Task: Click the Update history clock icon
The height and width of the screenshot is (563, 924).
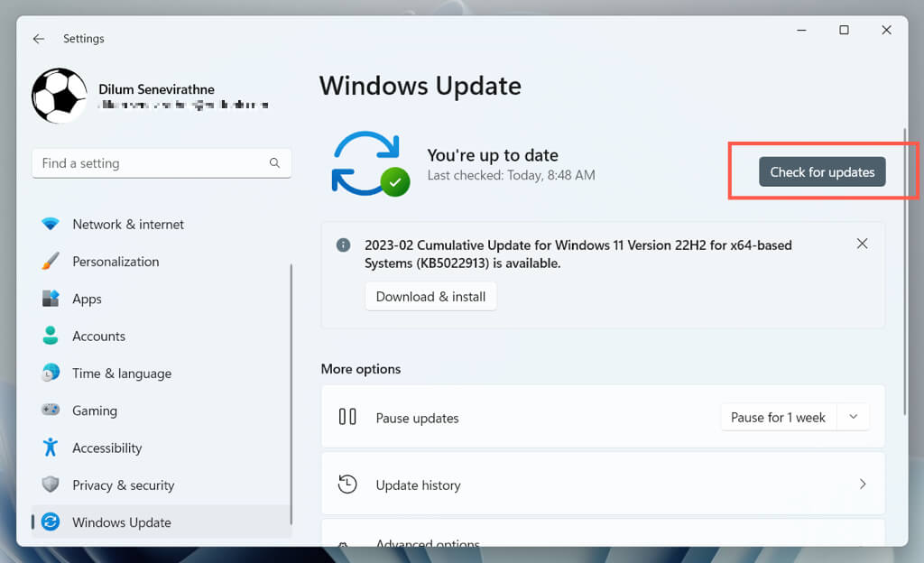Action: tap(347, 485)
